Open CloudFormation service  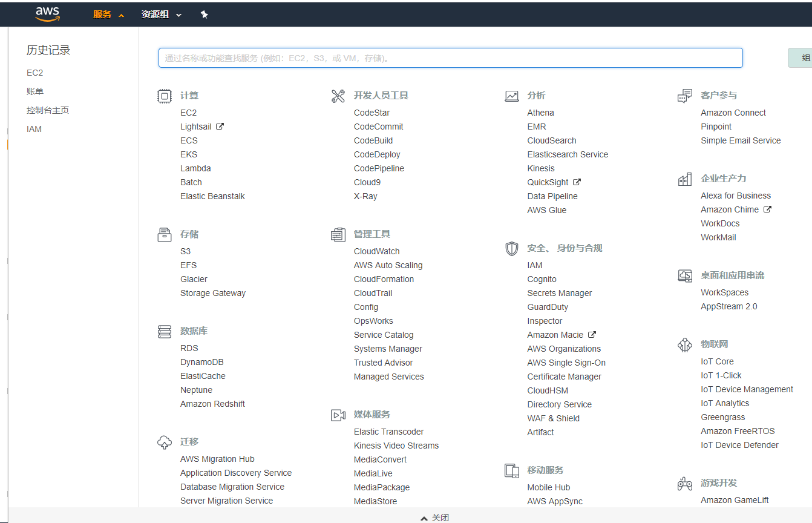pyautogui.click(x=384, y=279)
